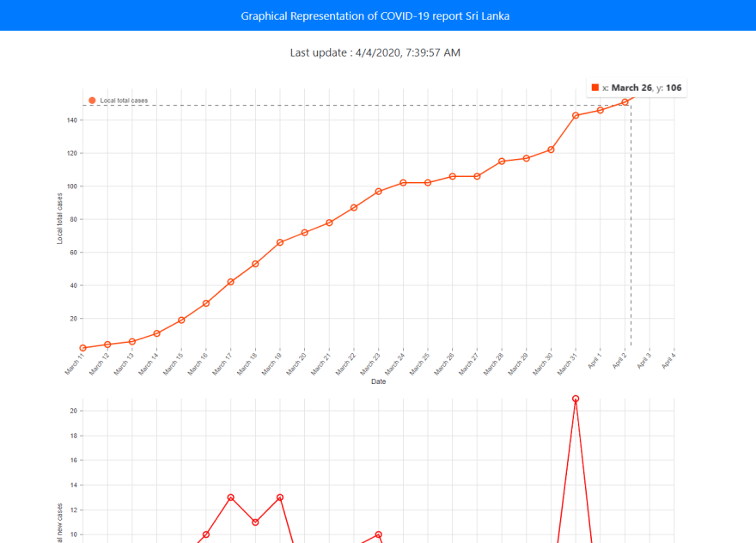Screen dimensions: 756x543
Task: Click the blue header title 'Graphical Representation of COVID-19 report Sri Lanka'
Action: (x=375, y=16)
